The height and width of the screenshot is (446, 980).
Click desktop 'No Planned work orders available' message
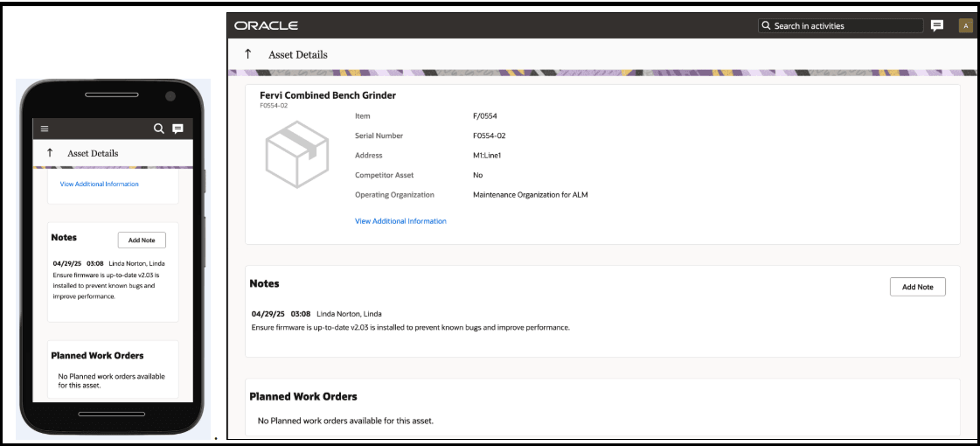345,421
